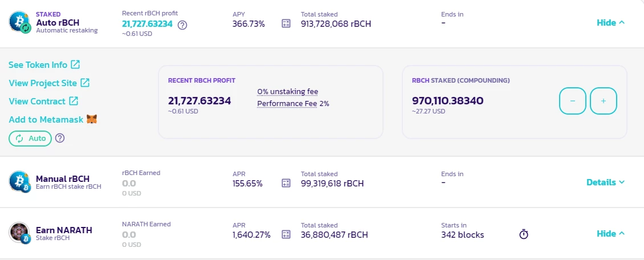Open the View Project Site link

point(49,83)
